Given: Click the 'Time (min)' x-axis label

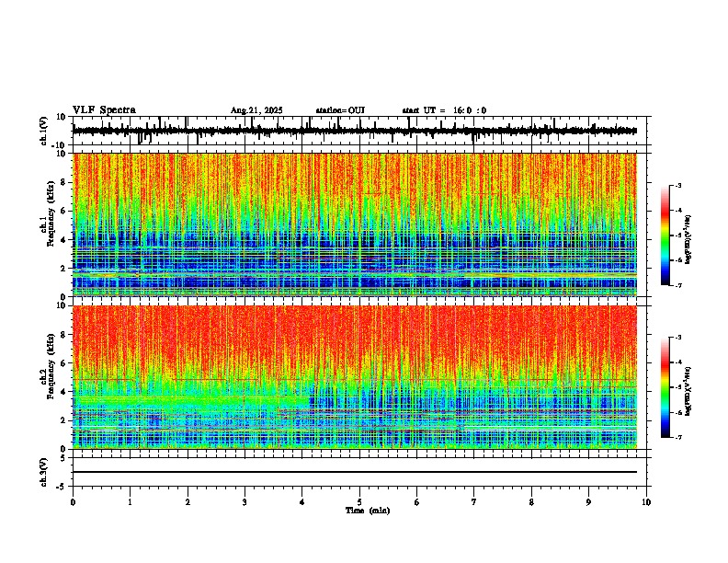Looking at the screenshot, I should 368,511.
